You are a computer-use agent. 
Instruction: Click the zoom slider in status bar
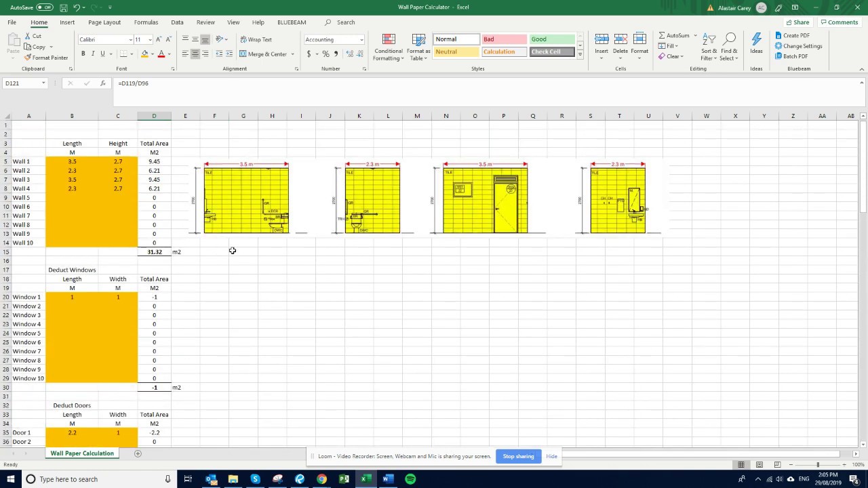817,464
